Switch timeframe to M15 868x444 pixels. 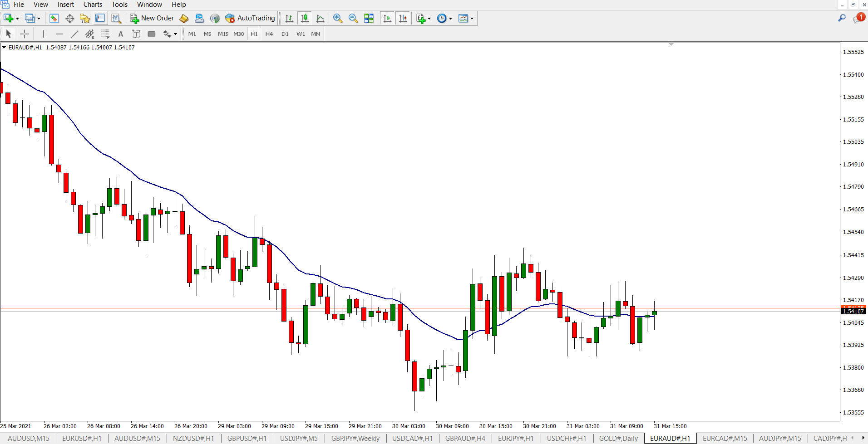point(223,34)
